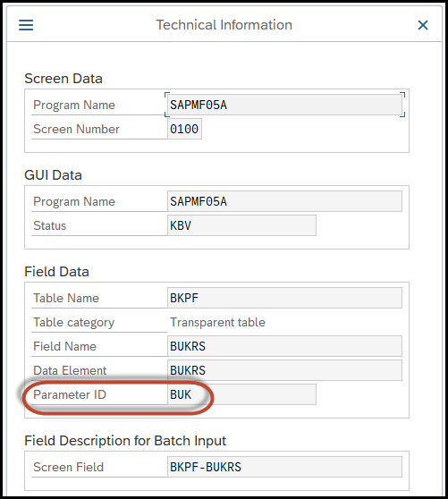This screenshot has height=499, width=448.
Task: Select the Parameter ID field BUK
Action: coord(241,394)
